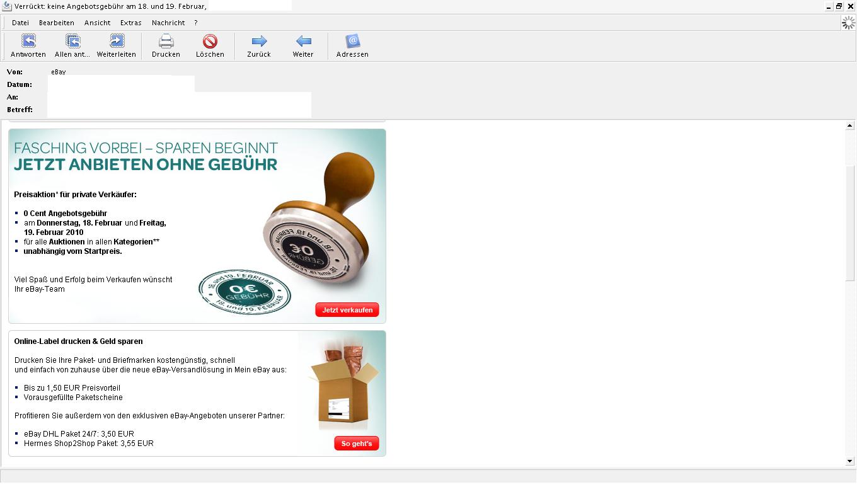The width and height of the screenshot is (857, 504).
Task: Click Vorausgefüllte Paketscheine bullet text
Action: (x=73, y=398)
